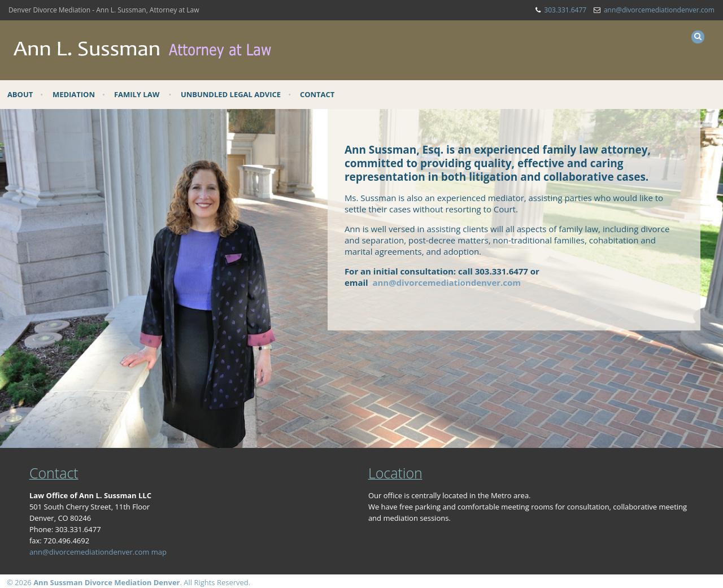Click the envelope icon next to the email
This screenshot has height=588, width=723.
coord(596,10)
